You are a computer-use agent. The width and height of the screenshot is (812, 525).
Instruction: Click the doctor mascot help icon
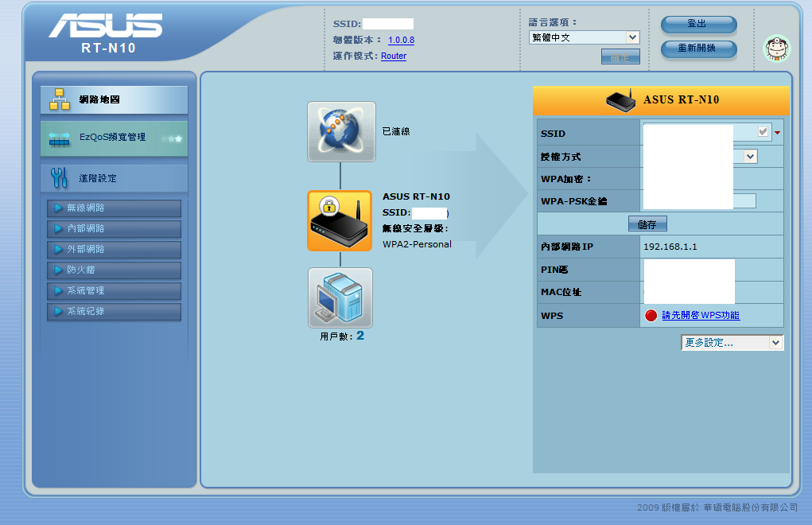(777, 49)
